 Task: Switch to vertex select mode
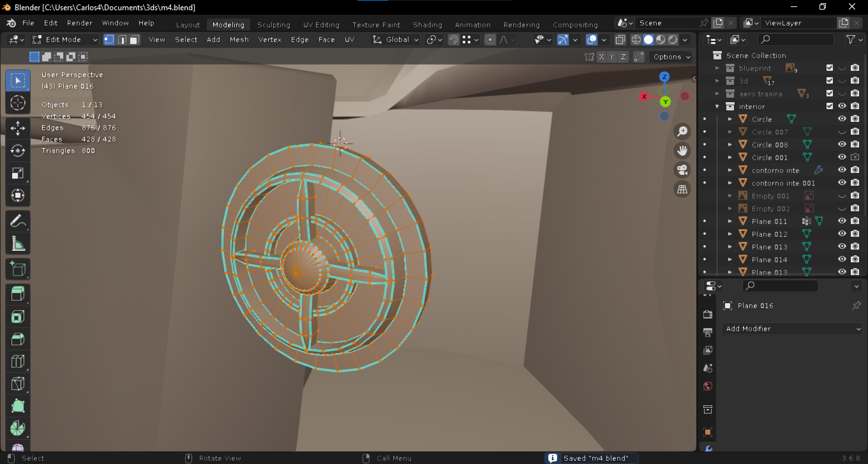point(109,40)
